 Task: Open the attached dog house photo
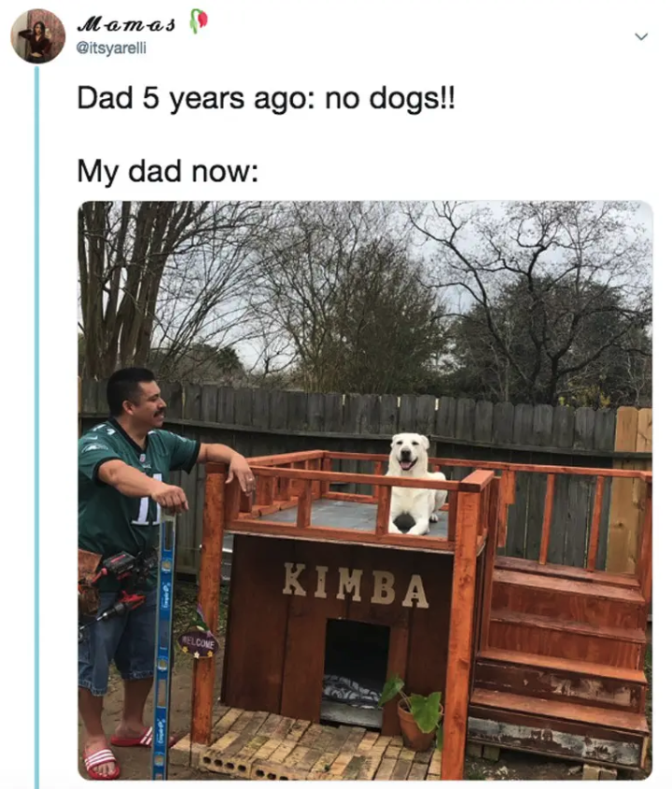[x=365, y=490]
